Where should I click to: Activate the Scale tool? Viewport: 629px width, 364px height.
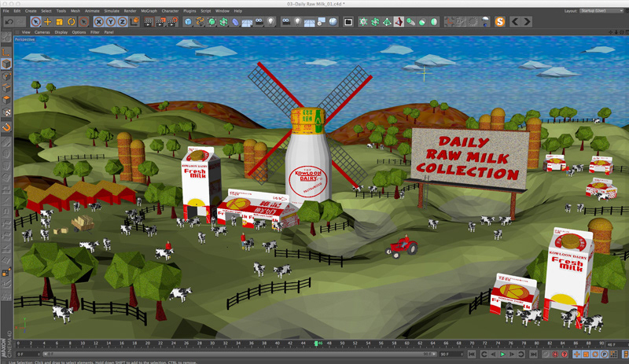[x=60, y=22]
